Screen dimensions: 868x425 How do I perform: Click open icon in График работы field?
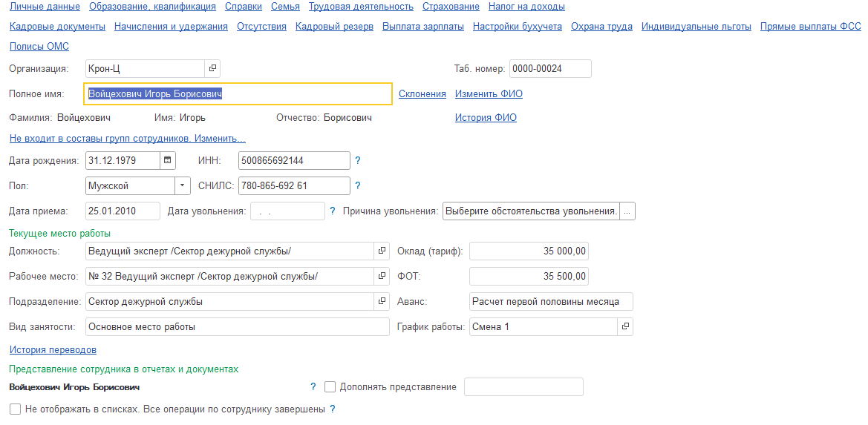(625, 327)
